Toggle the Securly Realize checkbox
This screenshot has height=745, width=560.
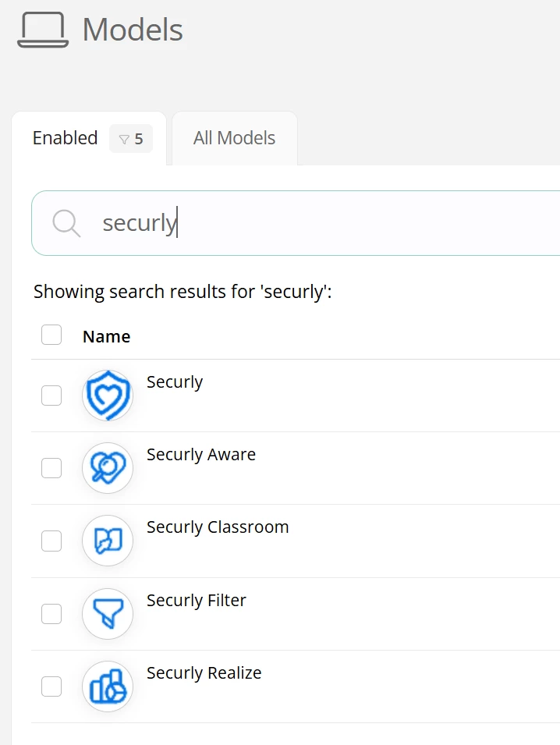click(x=51, y=686)
